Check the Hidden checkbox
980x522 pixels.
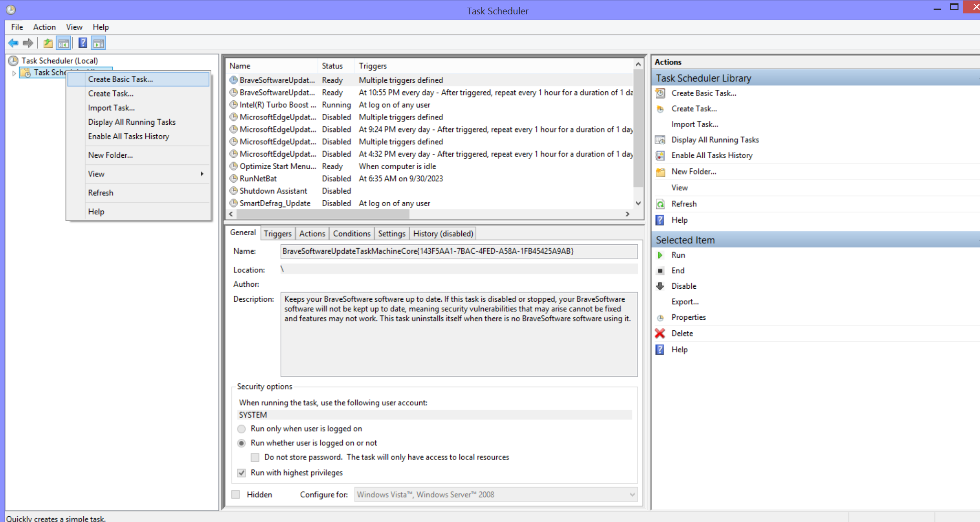point(236,494)
